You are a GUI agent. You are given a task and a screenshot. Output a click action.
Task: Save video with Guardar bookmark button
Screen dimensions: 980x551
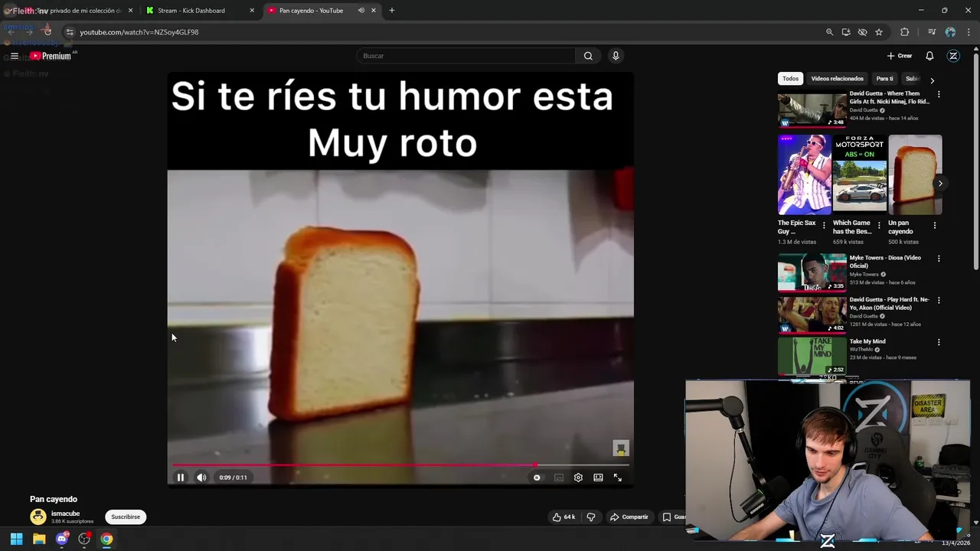pyautogui.click(x=674, y=517)
